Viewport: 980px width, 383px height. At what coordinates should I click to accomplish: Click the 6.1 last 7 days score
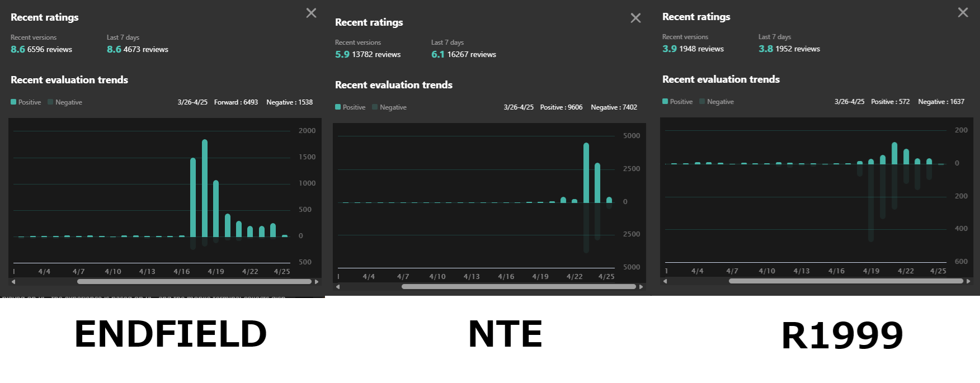pos(438,55)
